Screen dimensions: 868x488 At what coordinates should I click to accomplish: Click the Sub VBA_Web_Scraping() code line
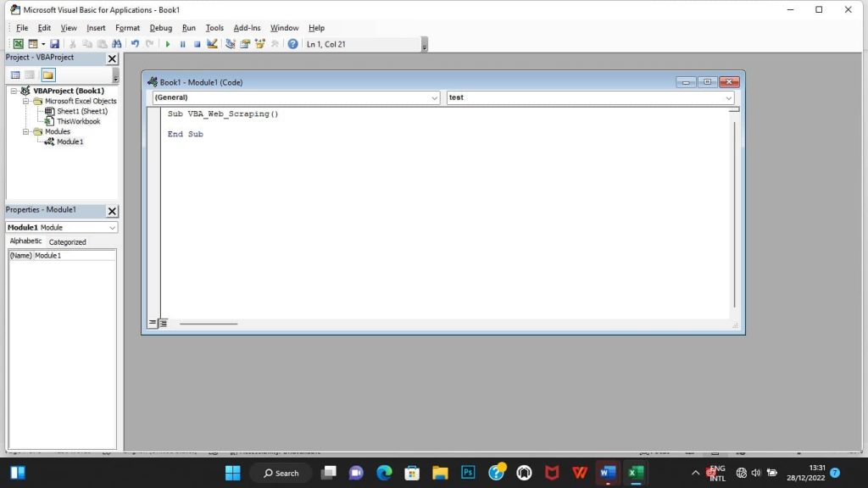click(x=223, y=114)
